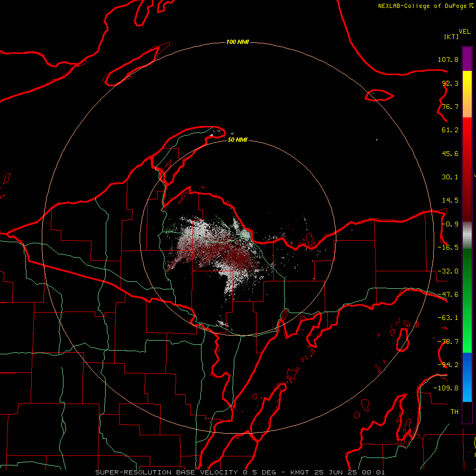Select the 107.8 legend value
Viewport: 476px width, 476px height.
tap(448, 59)
